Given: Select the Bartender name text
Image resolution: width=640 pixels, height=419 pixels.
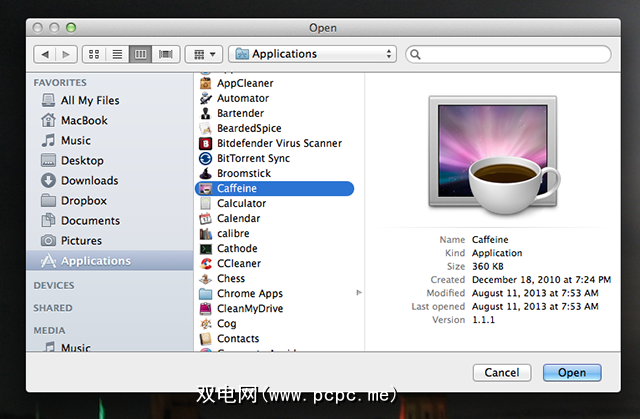Looking at the screenshot, I should tap(240, 113).
